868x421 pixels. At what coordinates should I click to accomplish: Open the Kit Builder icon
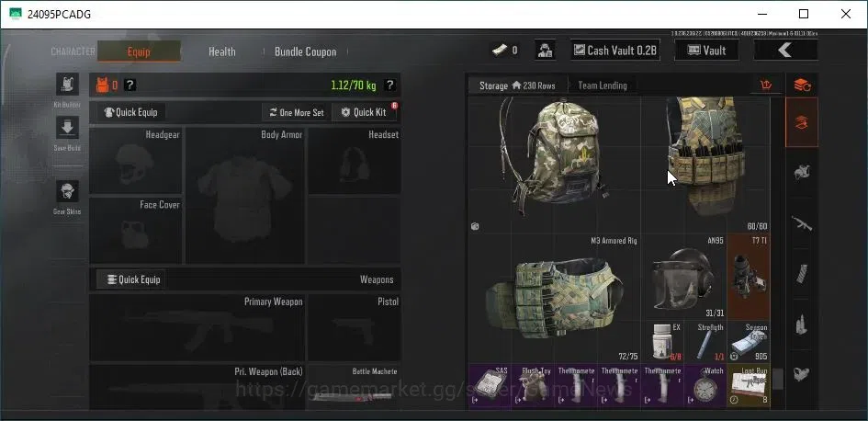coord(67,85)
